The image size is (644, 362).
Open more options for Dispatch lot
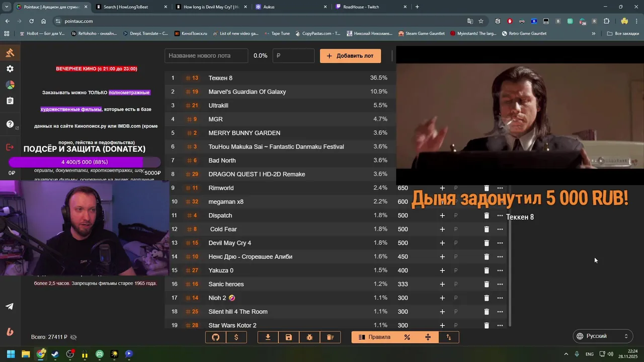click(500, 215)
